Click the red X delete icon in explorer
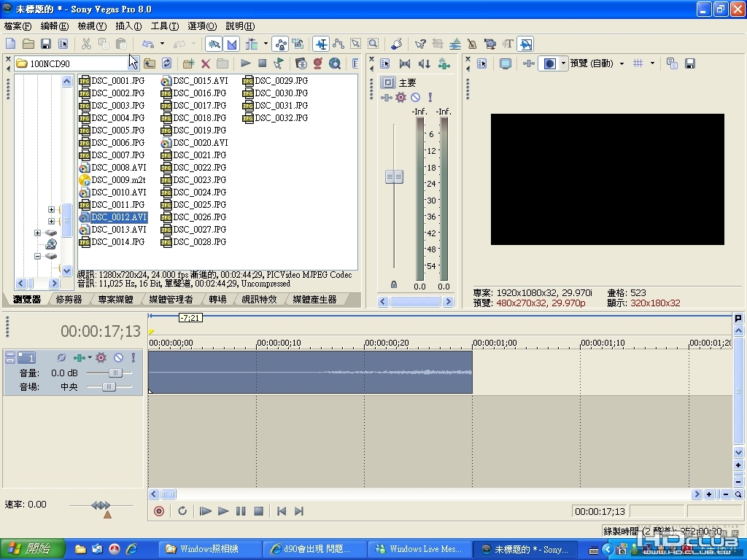This screenshot has height=560, width=747. 205,63
